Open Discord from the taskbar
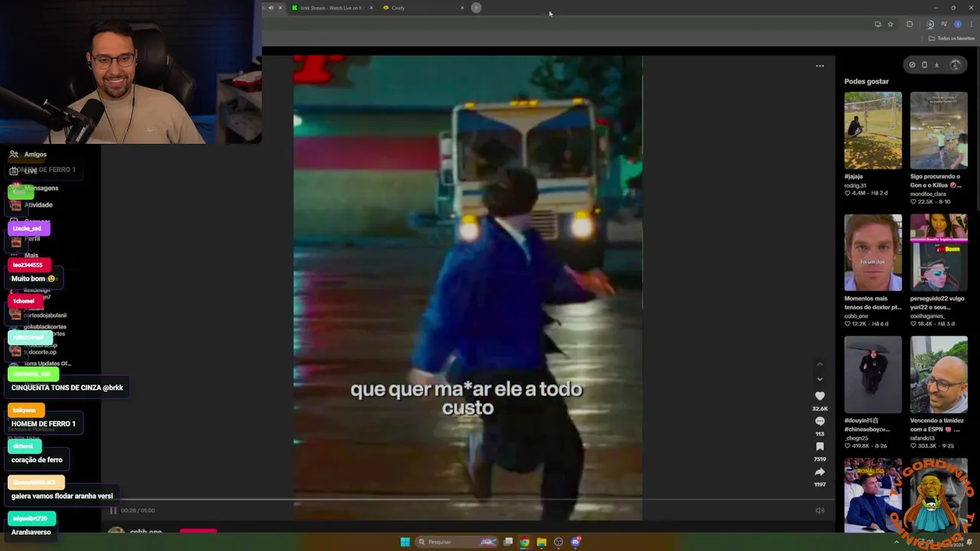The height and width of the screenshot is (551, 980). pyautogui.click(x=575, y=542)
